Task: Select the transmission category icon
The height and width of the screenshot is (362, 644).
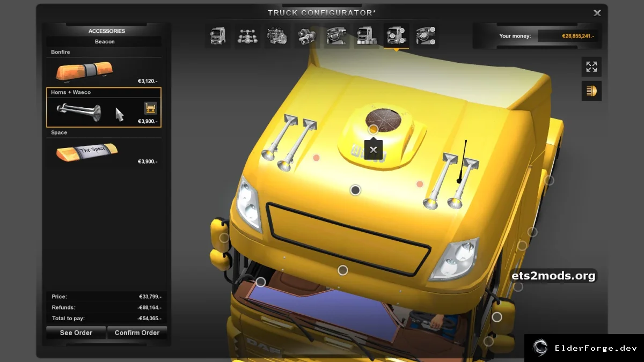Action: click(x=308, y=36)
